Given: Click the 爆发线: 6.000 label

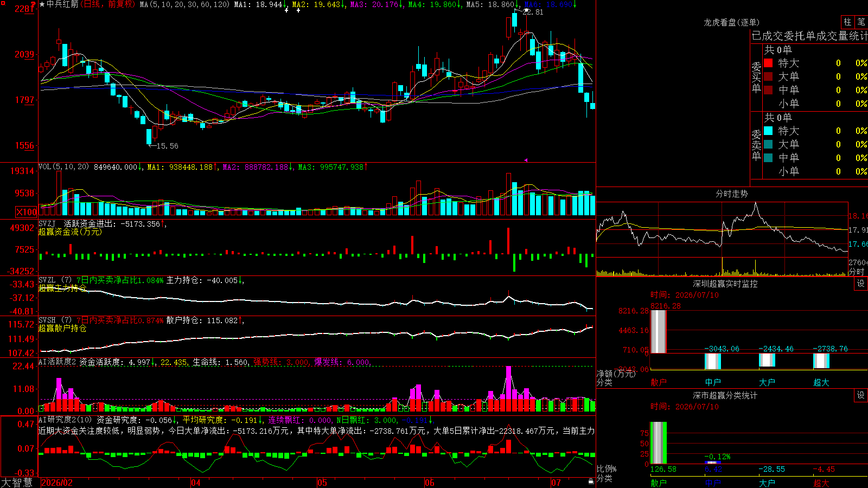Looking at the screenshot, I should pyautogui.click(x=342, y=362).
